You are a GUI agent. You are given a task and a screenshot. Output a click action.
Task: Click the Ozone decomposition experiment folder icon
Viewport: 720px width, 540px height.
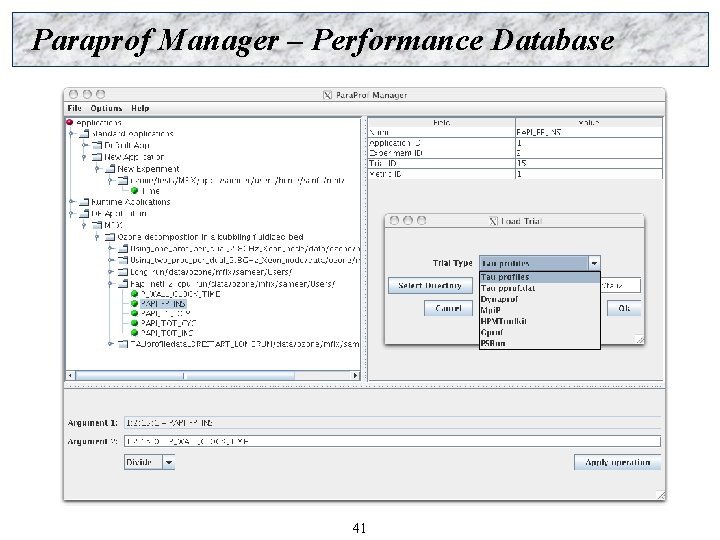[110, 237]
